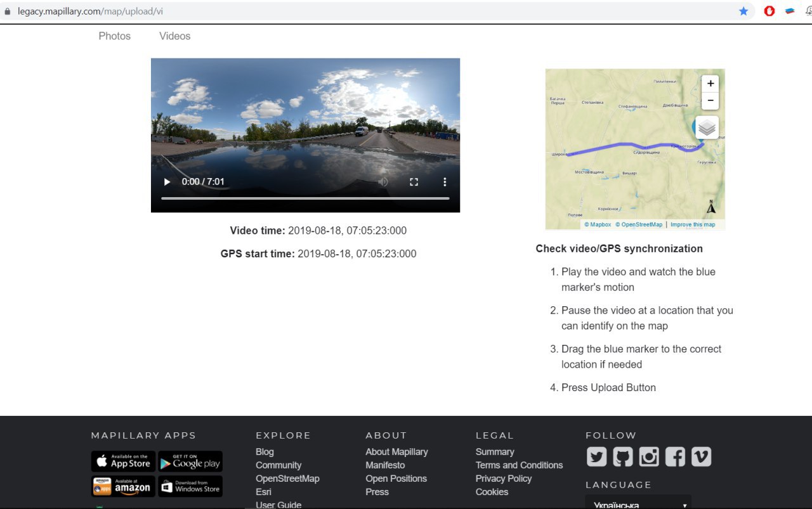Viewport: 812px width, 509px height.
Task: Zoom out on the map
Action: tap(710, 100)
